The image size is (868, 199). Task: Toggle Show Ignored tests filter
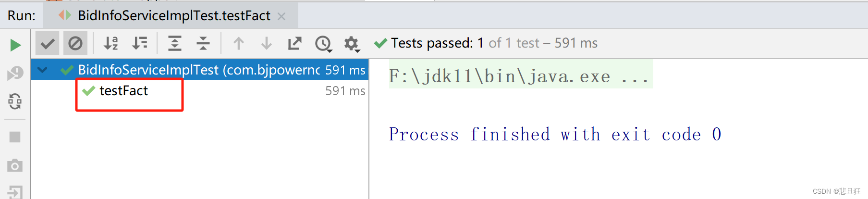point(75,44)
